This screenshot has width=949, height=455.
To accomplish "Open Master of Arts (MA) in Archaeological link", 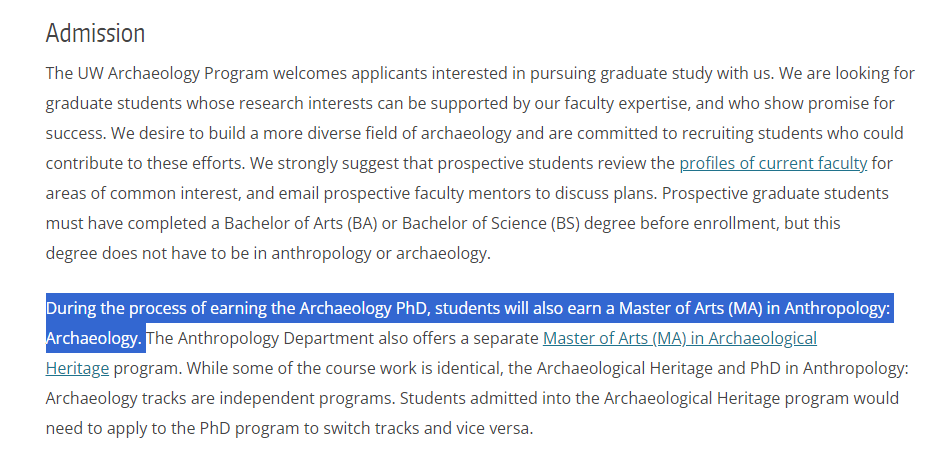I will tap(680, 338).
